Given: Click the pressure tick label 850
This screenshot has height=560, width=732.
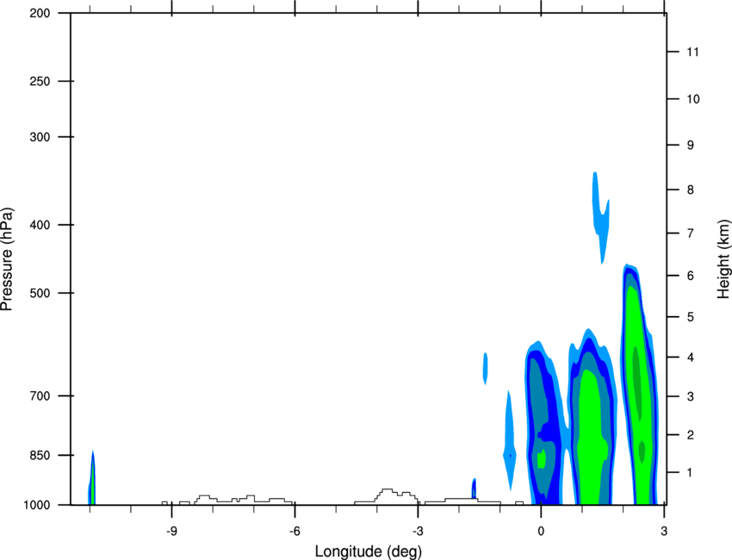Looking at the screenshot, I should [x=40, y=455].
